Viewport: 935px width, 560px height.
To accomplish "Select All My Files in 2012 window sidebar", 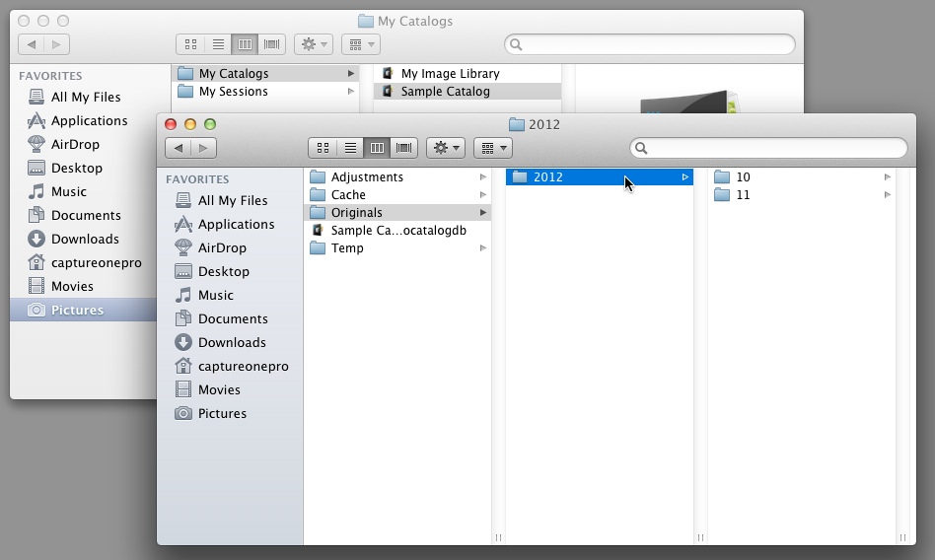I will pyautogui.click(x=230, y=200).
